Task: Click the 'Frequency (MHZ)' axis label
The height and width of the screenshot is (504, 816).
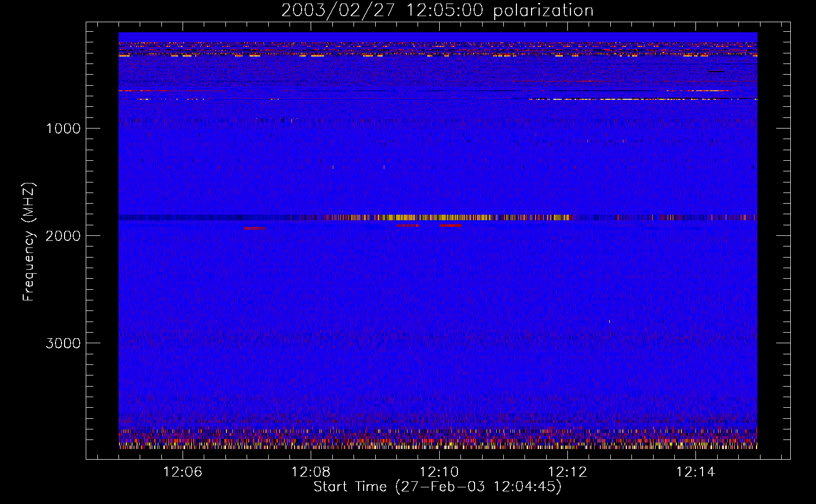Action: 29,242
